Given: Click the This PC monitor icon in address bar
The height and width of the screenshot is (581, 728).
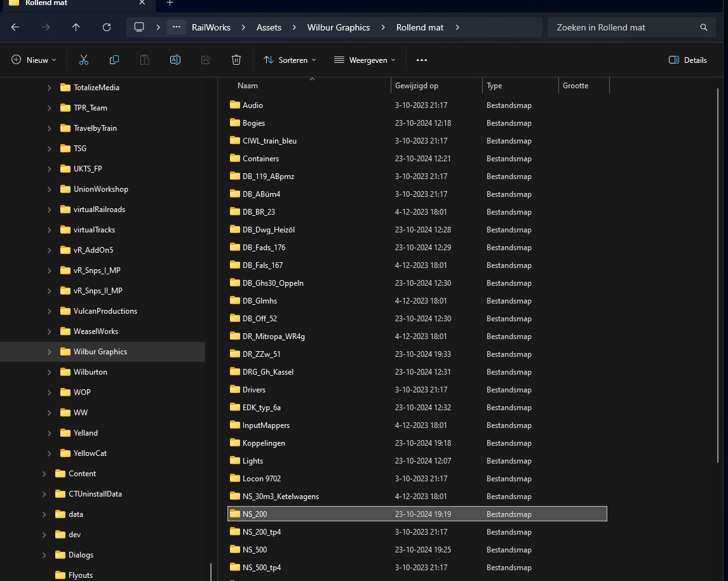Looking at the screenshot, I should (139, 27).
